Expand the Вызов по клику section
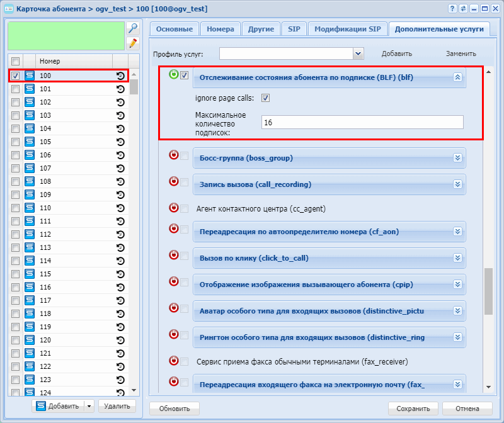 [457, 258]
